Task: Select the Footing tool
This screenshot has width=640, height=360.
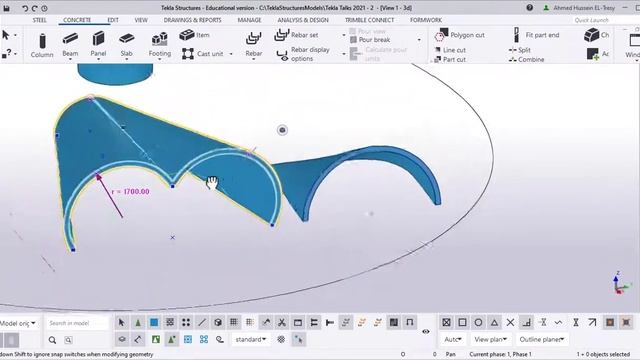Action: pyautogui.click(x=160, y=46)
